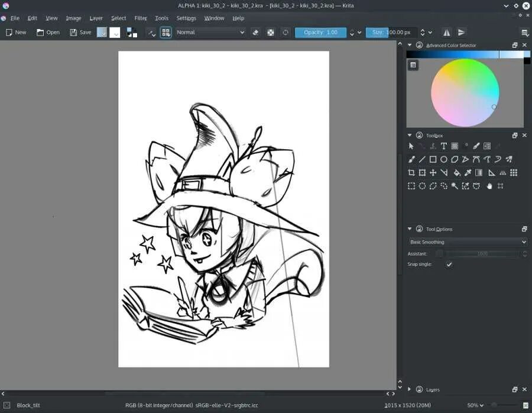This screenshot has width=532, height=413.
Task: Activate the Crop tool
Action: tap(413, 173)
